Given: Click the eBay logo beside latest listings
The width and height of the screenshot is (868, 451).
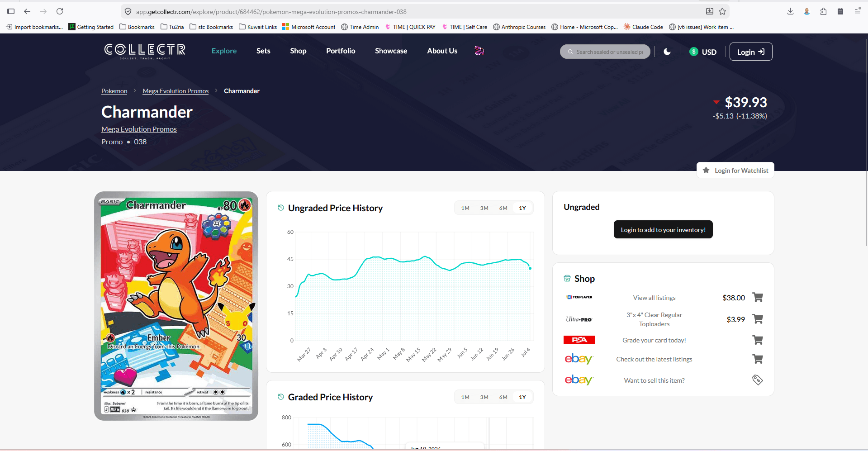Looking at the screenshot, I should pyautogui.click(x=579, y=359).
